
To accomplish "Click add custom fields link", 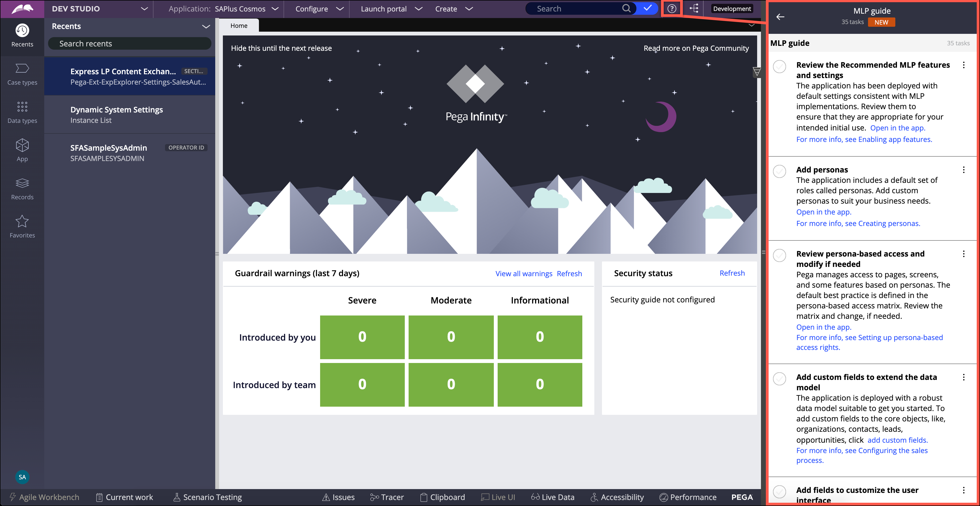I will 898,440.
